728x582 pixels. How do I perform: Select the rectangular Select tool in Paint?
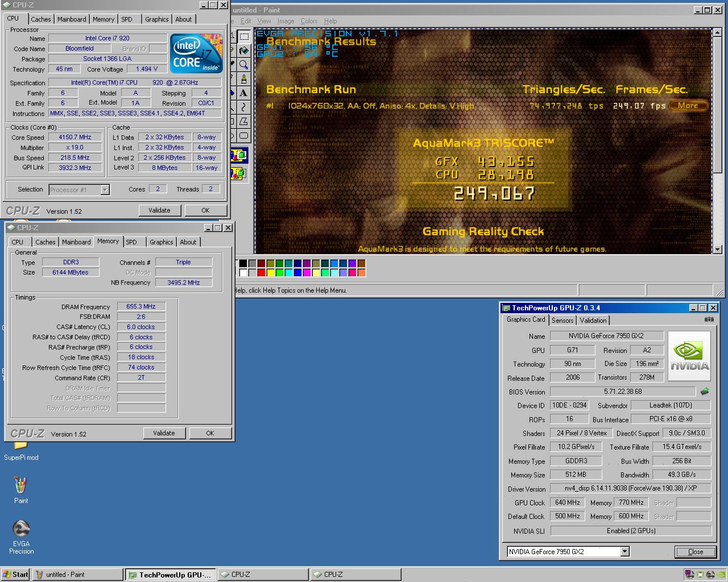(244, 37)
